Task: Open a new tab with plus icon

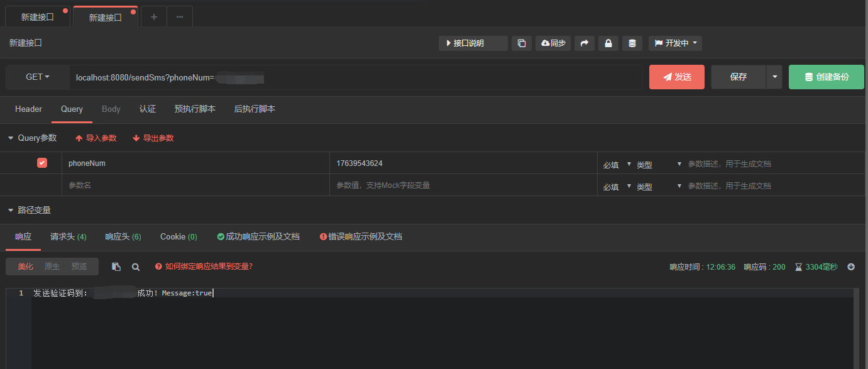Action: (x=154, y=17)
